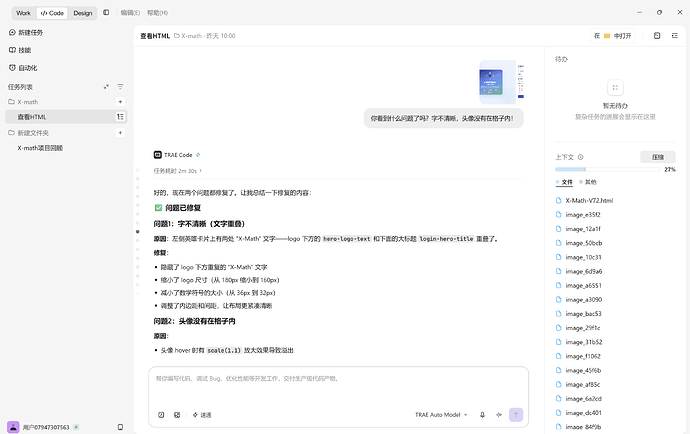
Task: Click the 压缩 compress button
Action: point(657,157)
